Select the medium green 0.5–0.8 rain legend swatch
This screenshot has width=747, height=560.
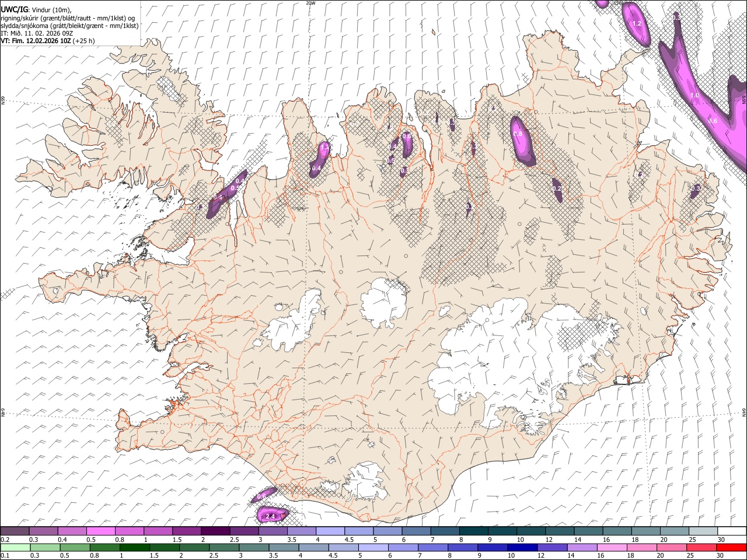[x=75, y=547]
